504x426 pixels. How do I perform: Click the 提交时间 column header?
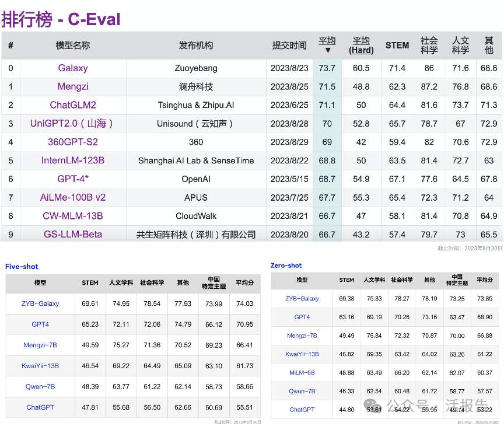click(289, 46)
